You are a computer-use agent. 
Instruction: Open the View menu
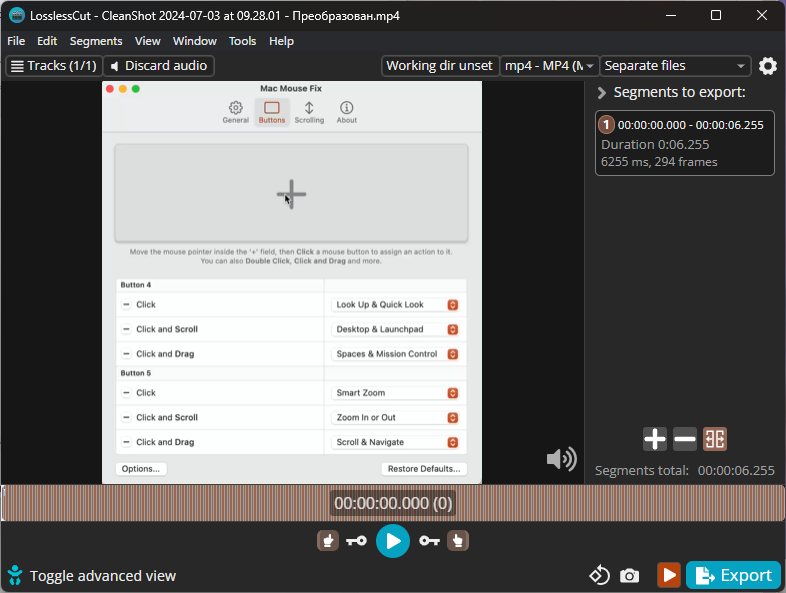click(x=147, y=41)
